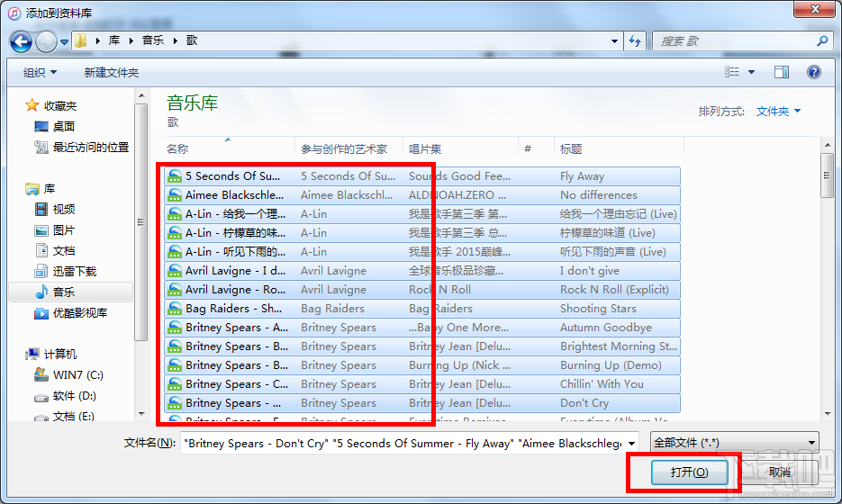This screenshot has width=842, height=504.
Task: Open 全部文件 (*.*) file type dropdown
Action: [734, 443]
